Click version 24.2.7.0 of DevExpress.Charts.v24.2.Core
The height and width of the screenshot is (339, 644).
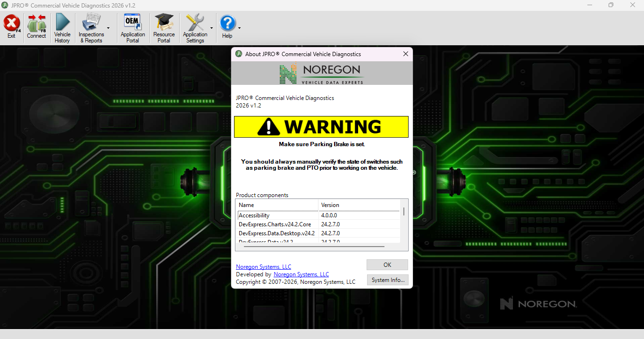(330, 224)
